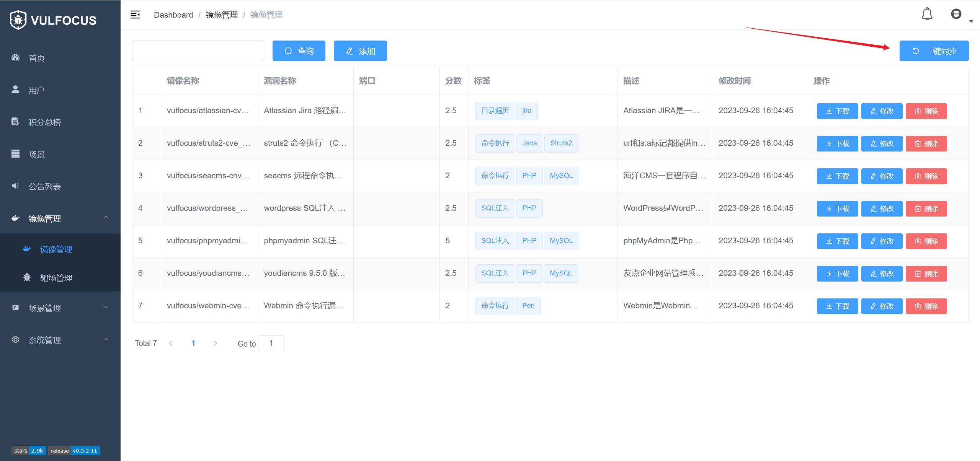The width and height of the screenshot is (980, 461).
Task: Click 删除 for the webmin-cve row
Action: (926, 306)
